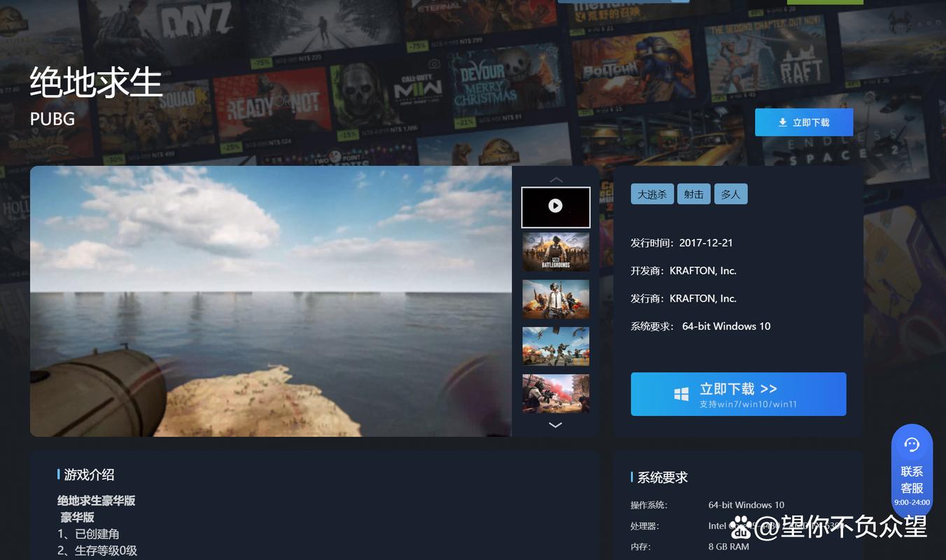The width and height of the screenshot is (946, 560).
Task: Select the PUBG Battlegrounds cover thumbnail
Action: 555,252
